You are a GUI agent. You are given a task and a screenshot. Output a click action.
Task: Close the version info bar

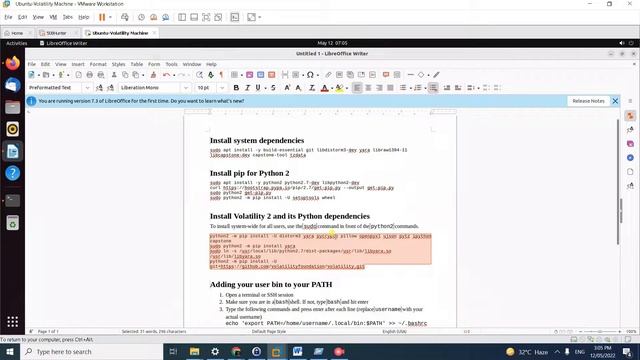(615, 101)
